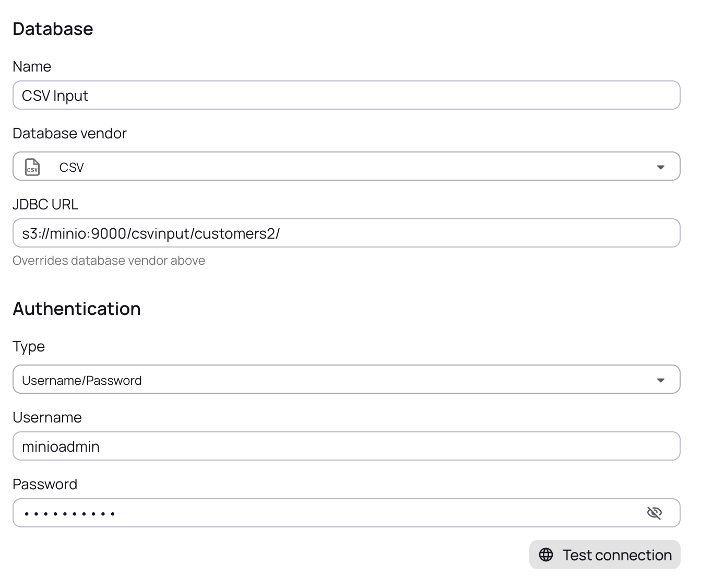Image resolution: width=713 pixels, height=588 pixels.
Task: Expand the Database vendor dropdown arrow
Action: point(660,167)
